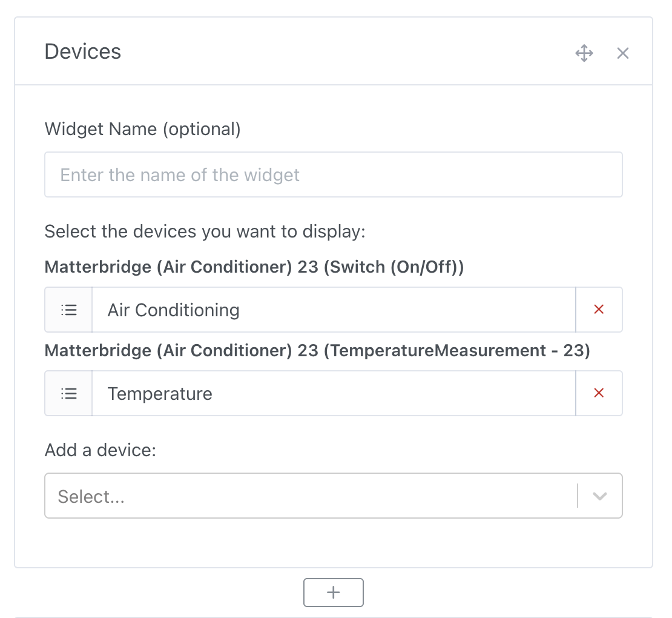Remove the Temperature device with the red X
The width and height of the screenshot is (672, 618).
(x=599, y=393)
